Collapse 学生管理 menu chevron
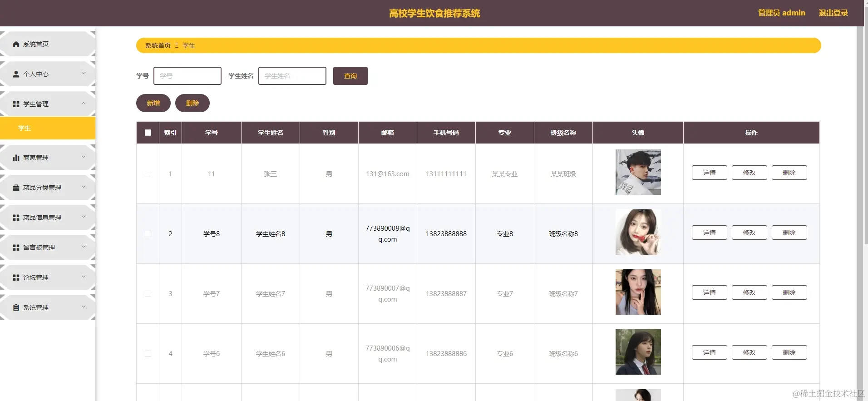Image resolution: width=868 pixels, height=401 pixels. 84,103
